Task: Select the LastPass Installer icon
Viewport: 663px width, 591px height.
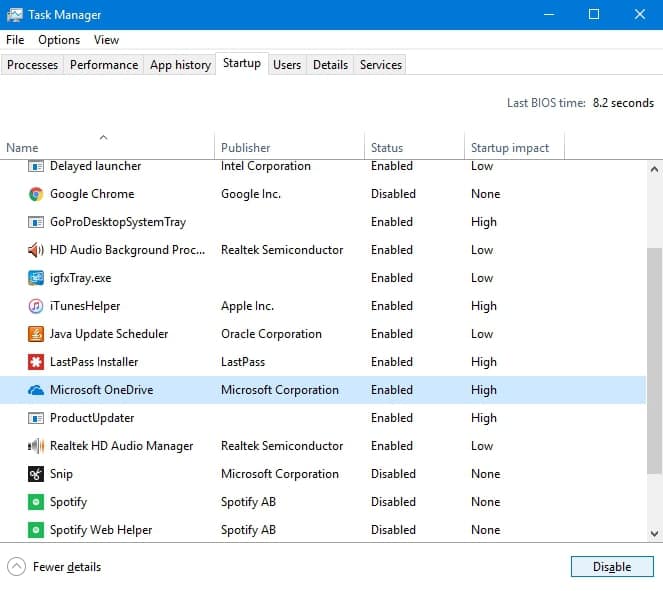Action: coord(36,362)
